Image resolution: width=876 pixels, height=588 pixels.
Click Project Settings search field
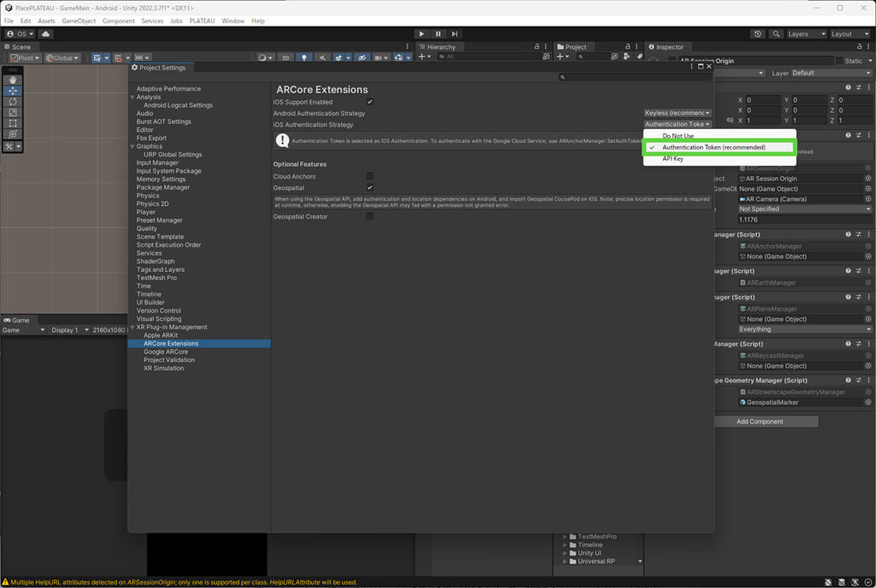pos(635,77)
